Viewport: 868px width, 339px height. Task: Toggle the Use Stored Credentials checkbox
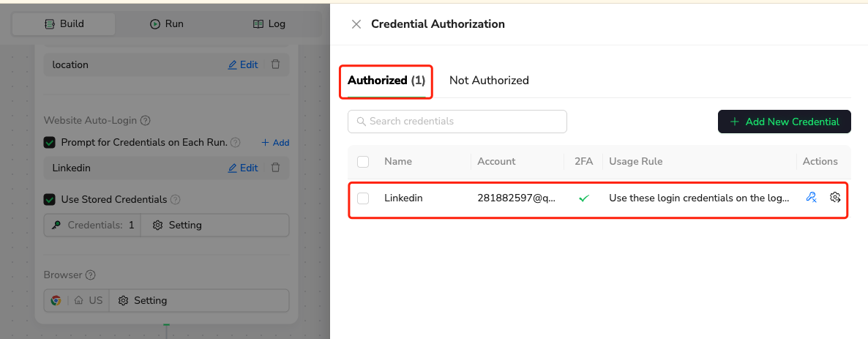(50, 199)
